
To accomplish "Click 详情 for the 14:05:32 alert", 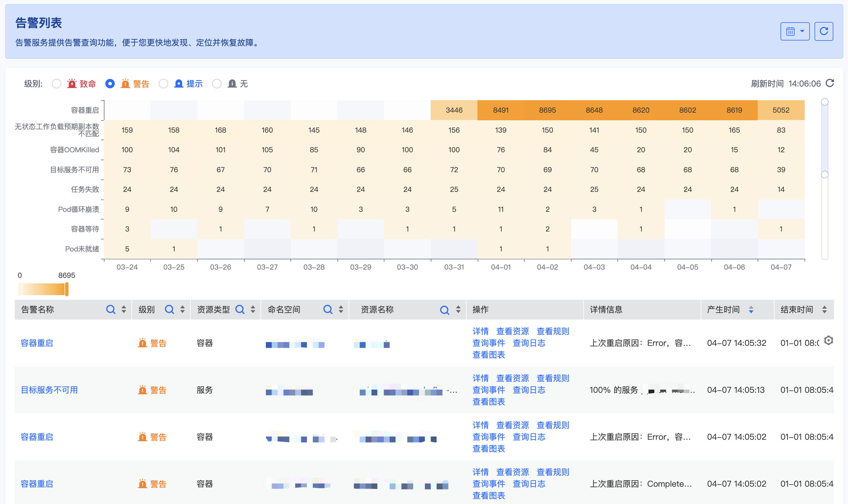I will point(481,331).
